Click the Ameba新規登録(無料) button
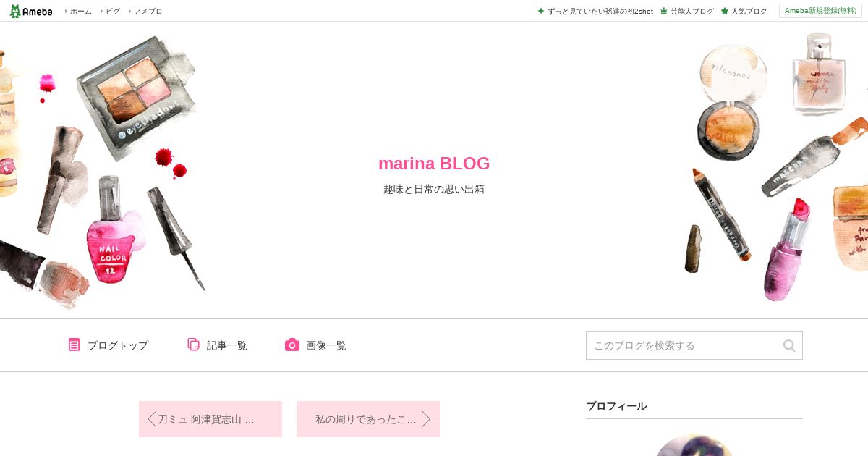This screenshot has width=868, height=456. click(820, 11)
